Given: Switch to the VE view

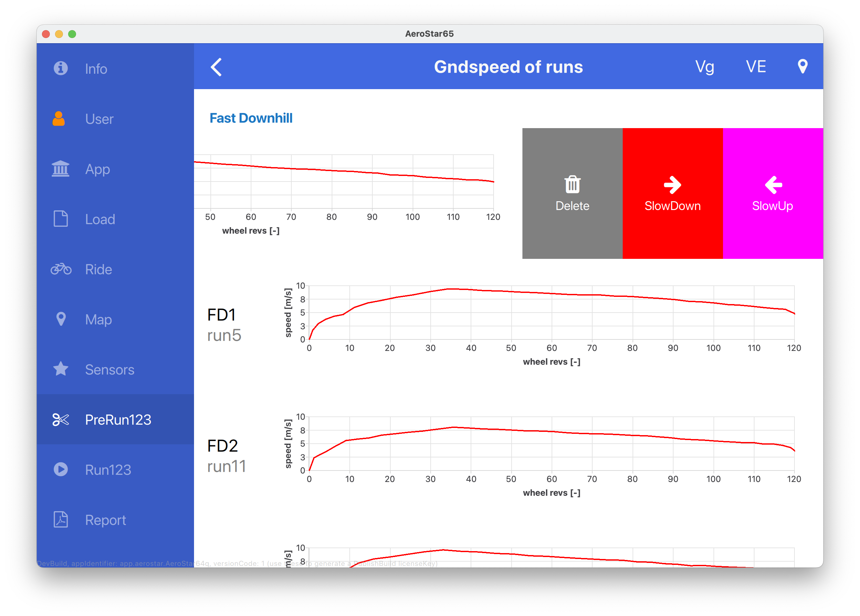Looking at the screenshot, I should [756, 67].
